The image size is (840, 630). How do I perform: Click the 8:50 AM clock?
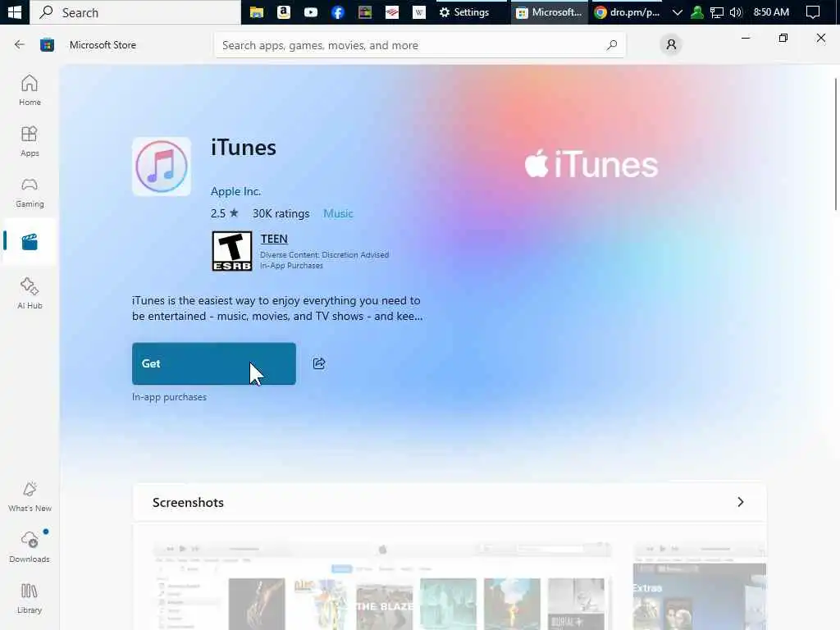[x=771, y=11]
